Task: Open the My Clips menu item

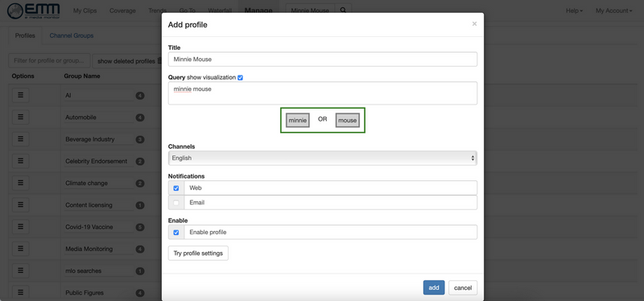Action: click(85, 10)
